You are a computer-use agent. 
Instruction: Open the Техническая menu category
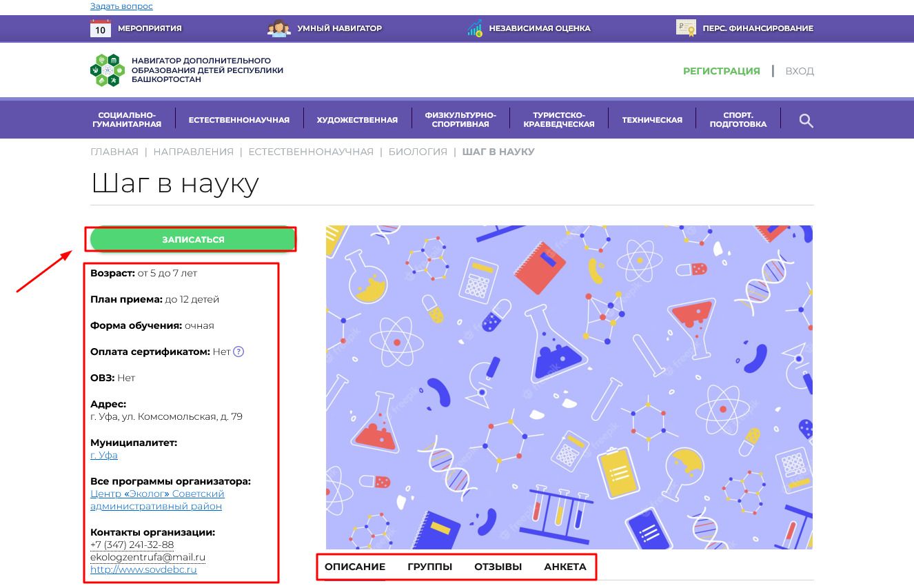pos(651,120)
